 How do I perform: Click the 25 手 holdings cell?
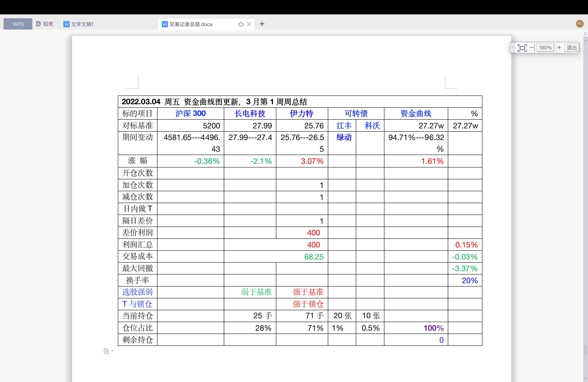(x=250, y=316)
